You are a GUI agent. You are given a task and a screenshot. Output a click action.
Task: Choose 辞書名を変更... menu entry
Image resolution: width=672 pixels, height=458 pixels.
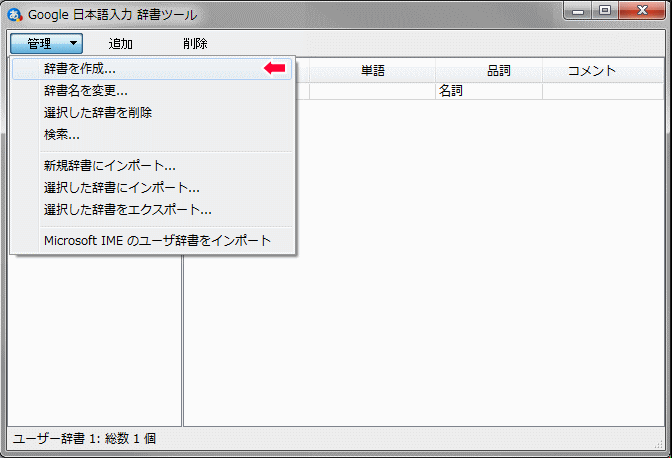coord(152,91)
